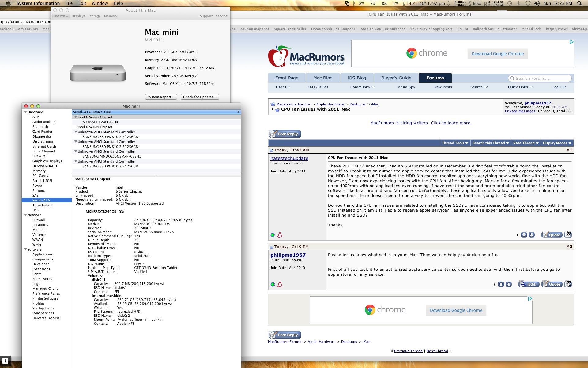
Task: Click the Chrome logo in bottom ad banner
Action: (x=370, y=310)
